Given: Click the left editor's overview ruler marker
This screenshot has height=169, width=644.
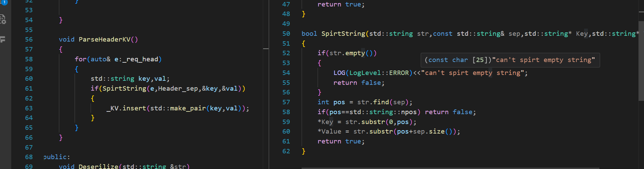Looking at the screenshot, I should pyautogui.click(x=266, y=49).
